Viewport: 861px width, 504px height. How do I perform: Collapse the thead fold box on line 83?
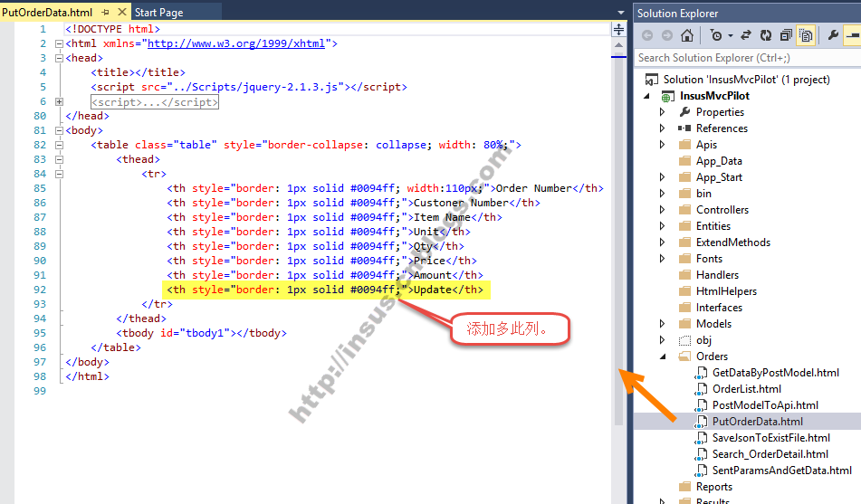coord(59,160)
